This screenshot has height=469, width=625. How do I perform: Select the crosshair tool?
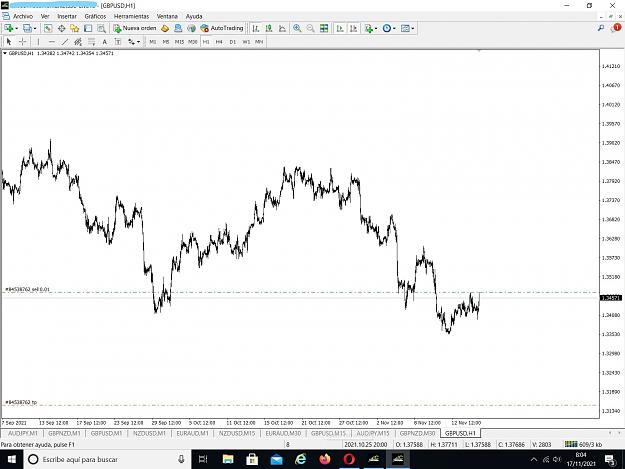coord(23,41)
